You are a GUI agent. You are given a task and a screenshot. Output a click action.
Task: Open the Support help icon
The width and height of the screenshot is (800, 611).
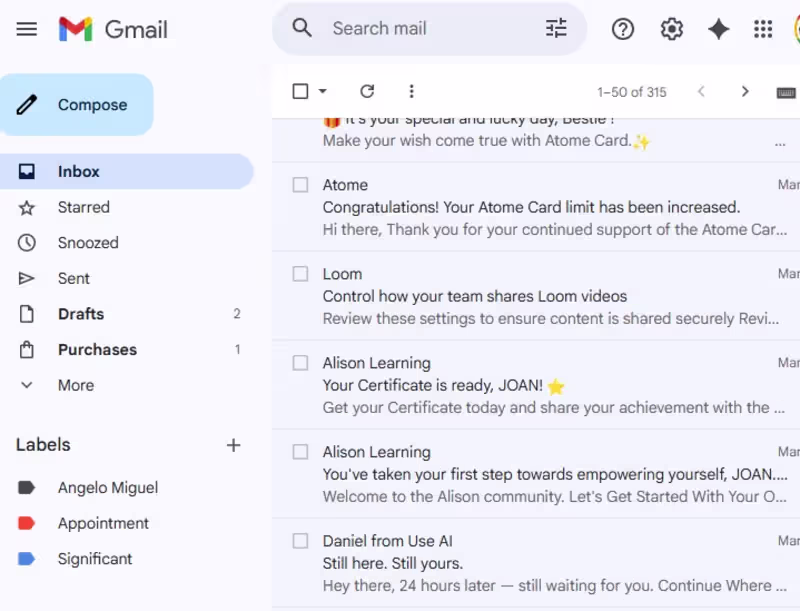coord(622,29)
